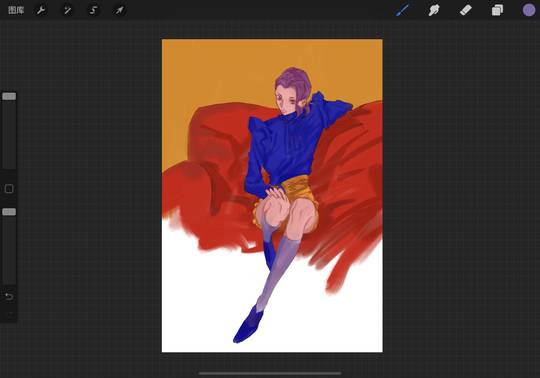Viewport: 540px width, 378px height.
Task: Open the Actions wrench menu
Action: tap(41, 10)
